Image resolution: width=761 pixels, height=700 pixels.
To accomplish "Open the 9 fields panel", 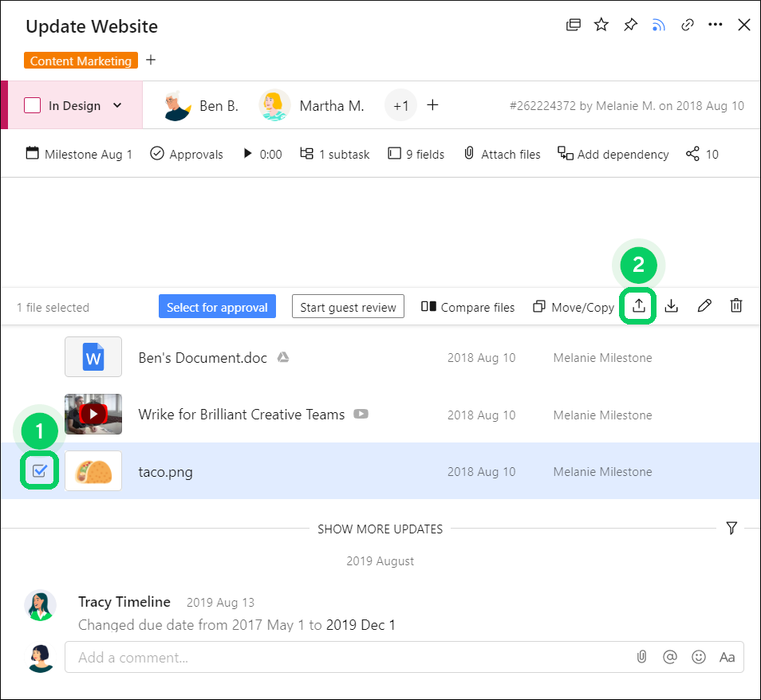I will tap(416, 154).
